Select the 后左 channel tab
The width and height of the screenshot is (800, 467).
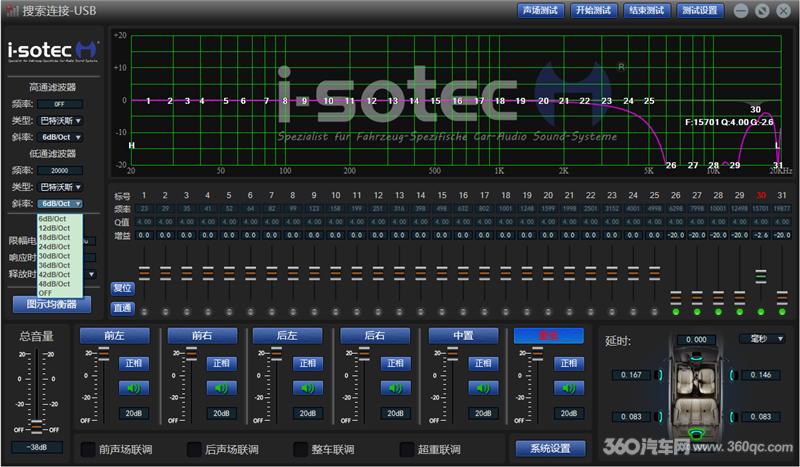(x=287, y=336)
